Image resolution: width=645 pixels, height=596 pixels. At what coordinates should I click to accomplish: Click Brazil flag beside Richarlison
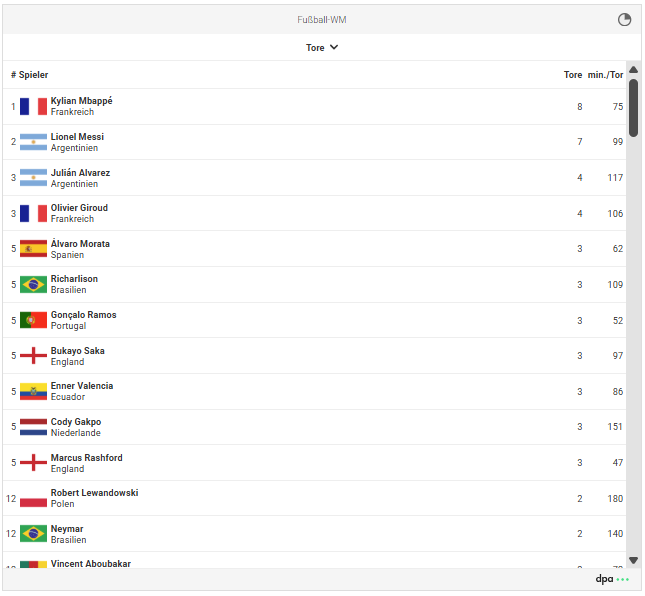point(33,284)
